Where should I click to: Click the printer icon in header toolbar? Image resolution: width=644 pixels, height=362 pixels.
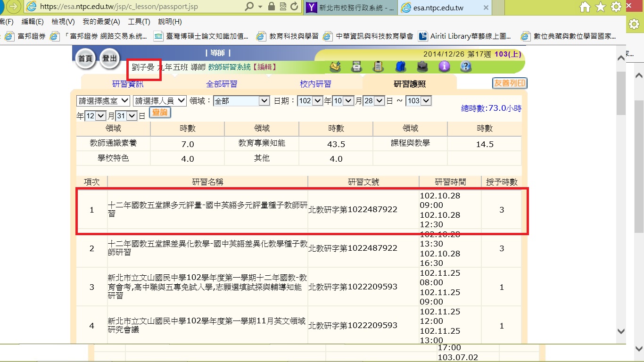pos(357,67)
